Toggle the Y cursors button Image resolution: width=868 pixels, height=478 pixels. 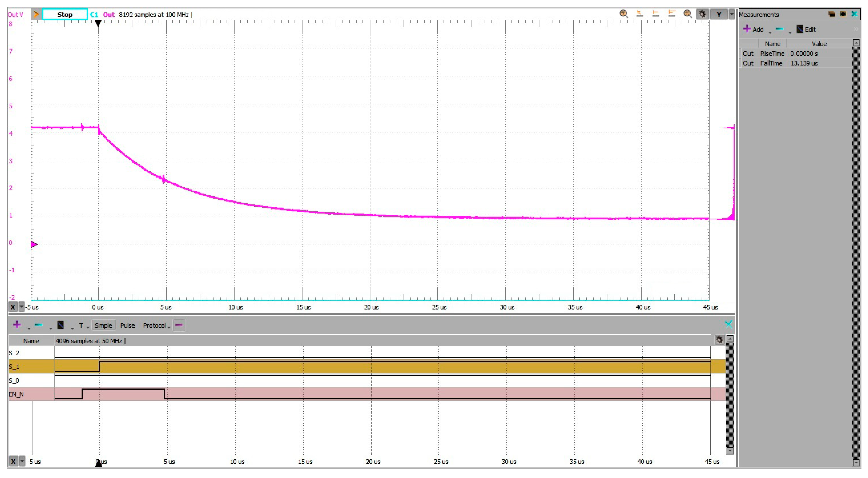pyautogui.click(x=719, y=14)
